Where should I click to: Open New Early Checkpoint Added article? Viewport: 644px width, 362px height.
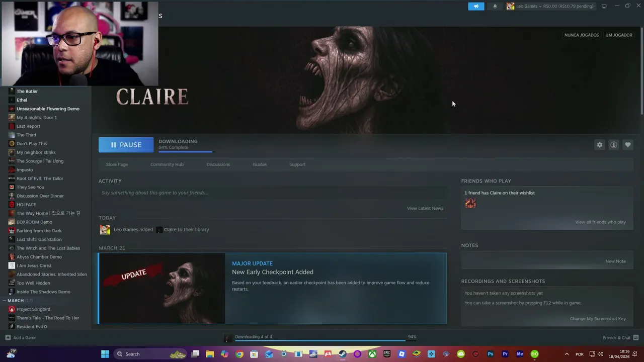[x=273, y=272]
